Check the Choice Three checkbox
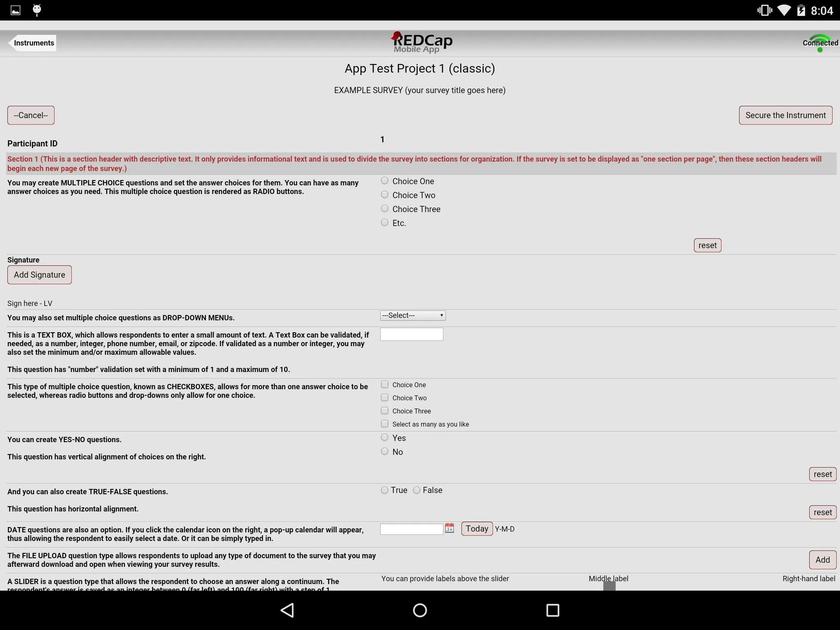The image size is (840, 630). click(384, 411)
